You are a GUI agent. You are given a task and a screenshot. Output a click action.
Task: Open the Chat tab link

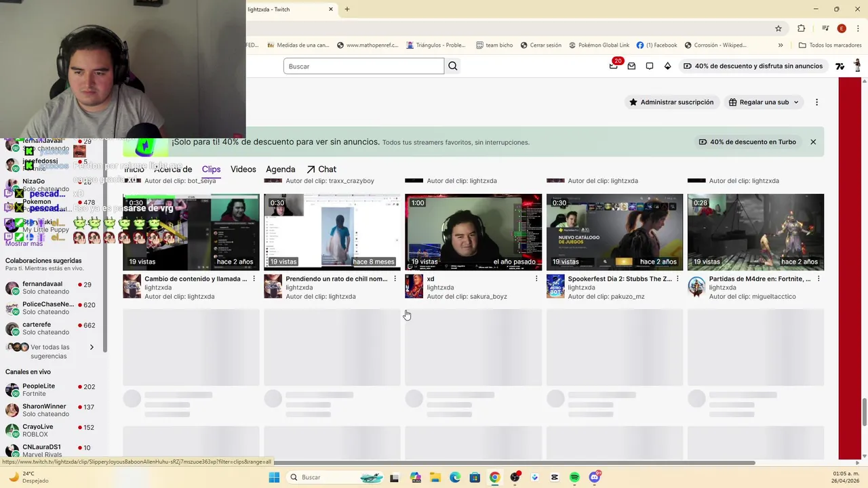pyautogui.click(x=321, y=169)
